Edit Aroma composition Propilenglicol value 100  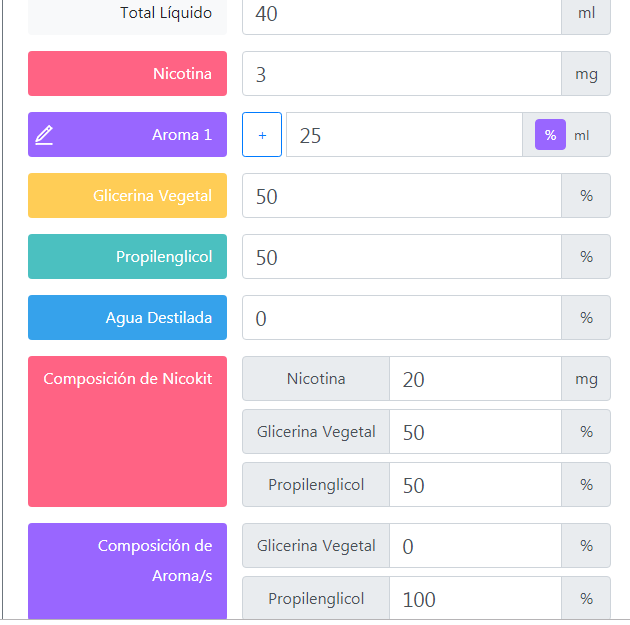coord(474,599)
